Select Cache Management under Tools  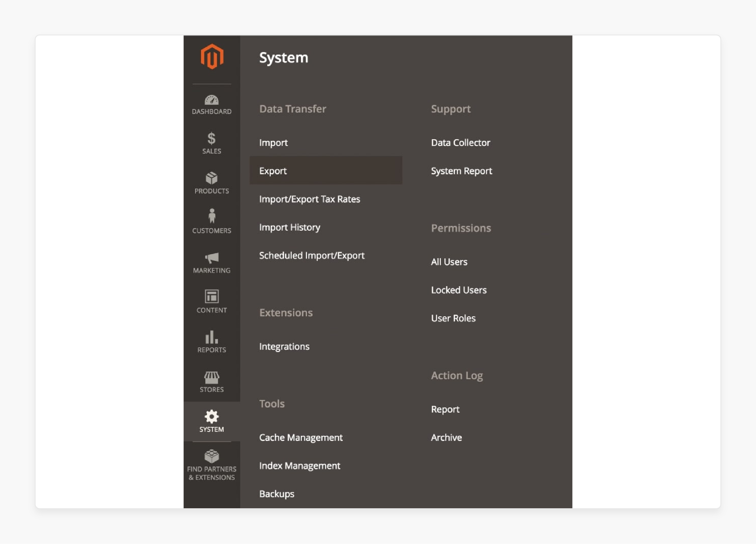[301, 437]
